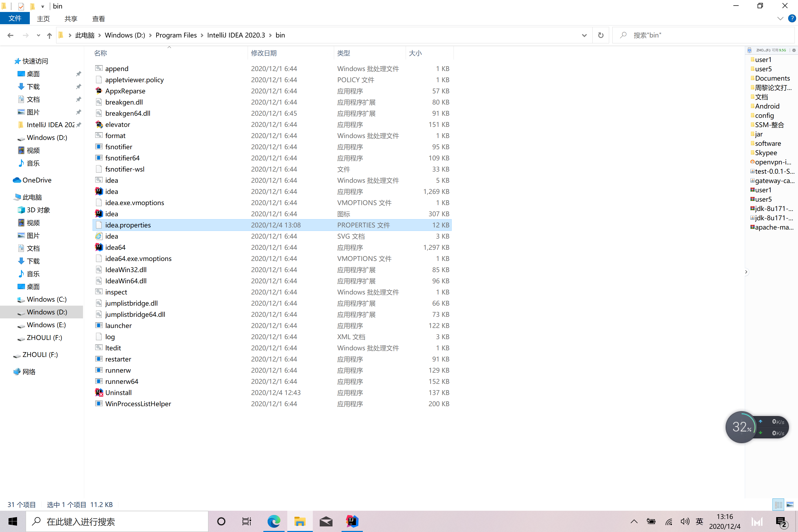Navigate to Program Files via the breadcrumb

tap(176, 35)
